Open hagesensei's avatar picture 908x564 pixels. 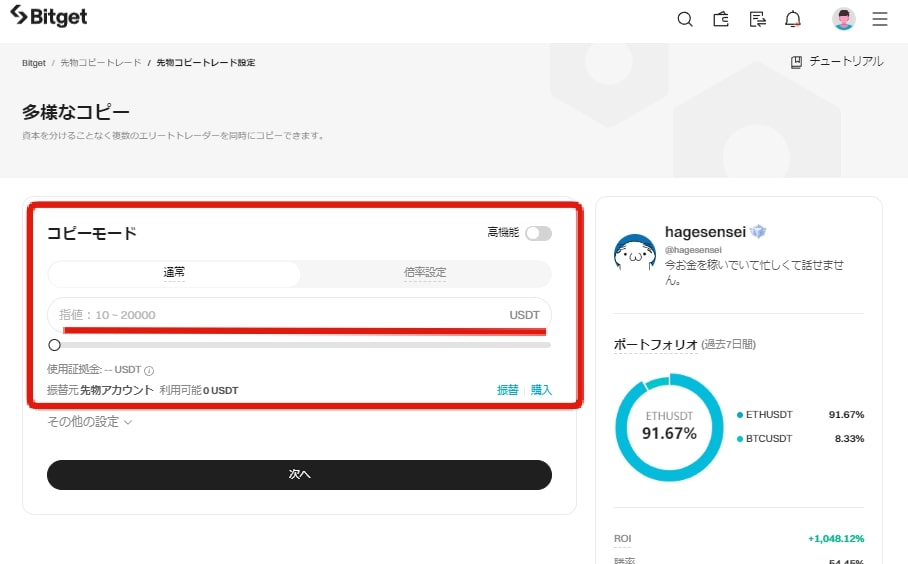(635, 253)
